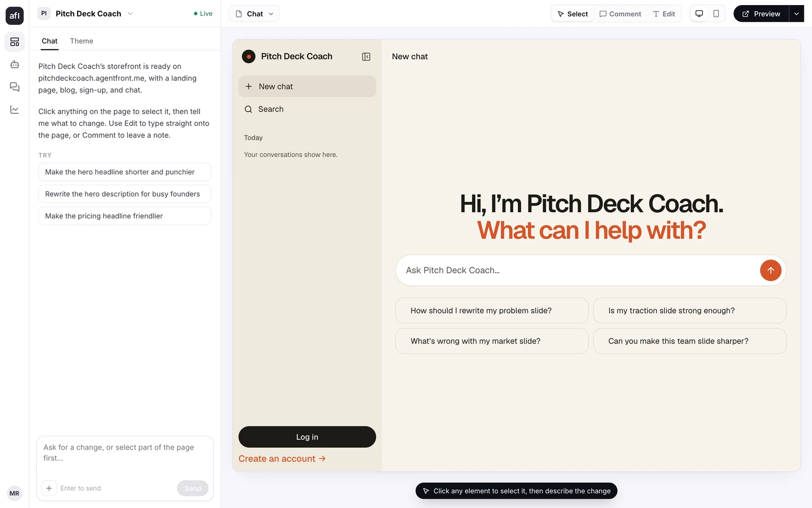This screenshot has height=508, width=812.
Task: Choose 'Can you make this team slide sharper?'
Action: 690,341
